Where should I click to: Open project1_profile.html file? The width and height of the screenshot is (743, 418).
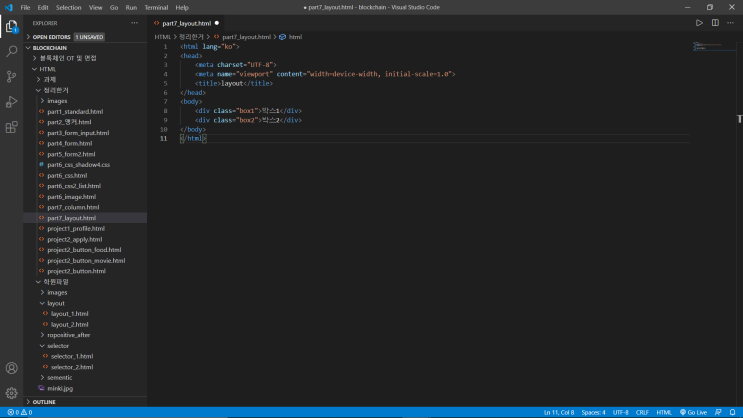coord(85,228)
